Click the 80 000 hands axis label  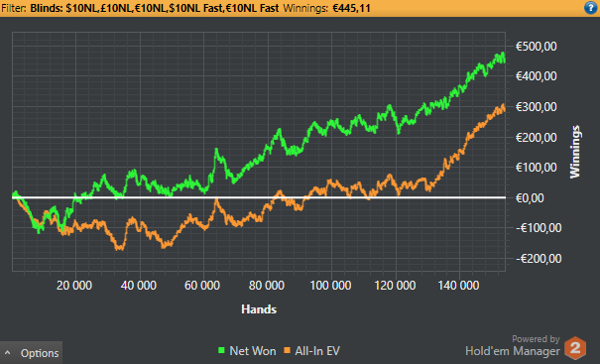point(267,286)
